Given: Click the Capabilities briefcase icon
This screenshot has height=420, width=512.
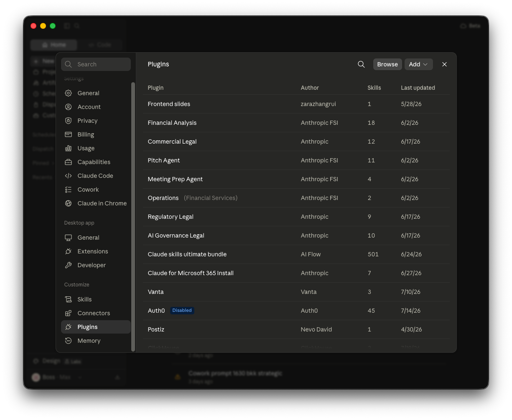Looking at the screenshot, I should coord(69,162).
